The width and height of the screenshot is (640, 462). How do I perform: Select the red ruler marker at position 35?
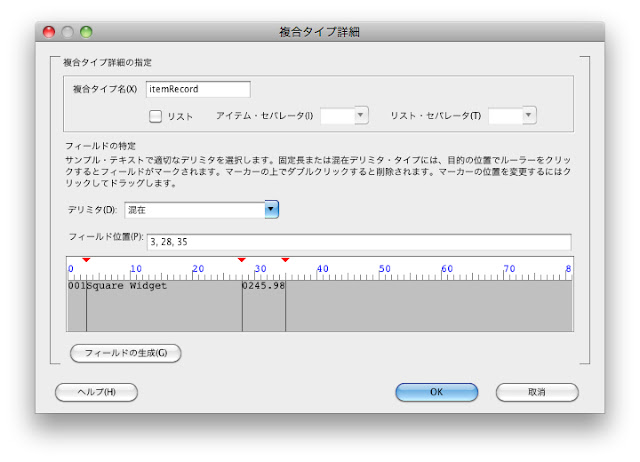pos(285,260)
